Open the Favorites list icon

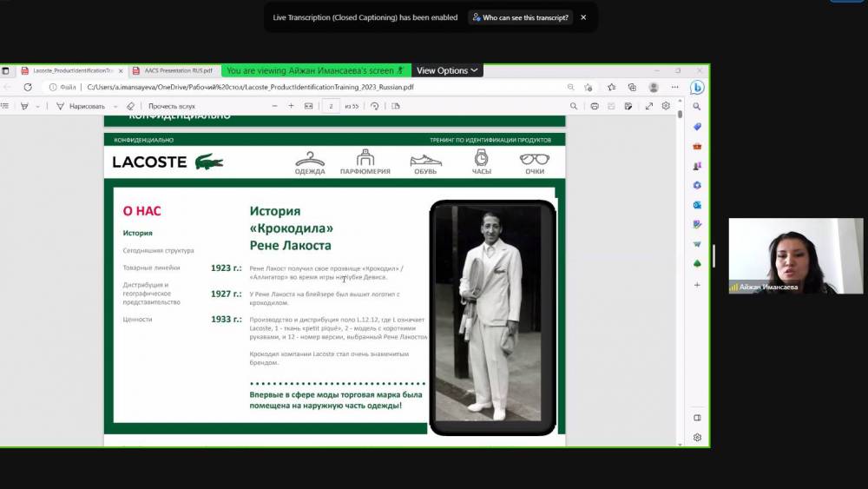coord(611,87)
